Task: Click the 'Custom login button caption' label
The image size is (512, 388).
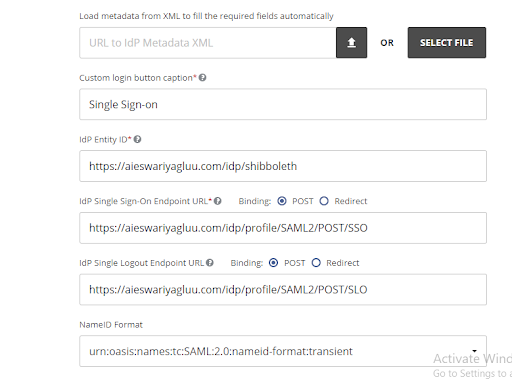Action: (x=136, y=78)
